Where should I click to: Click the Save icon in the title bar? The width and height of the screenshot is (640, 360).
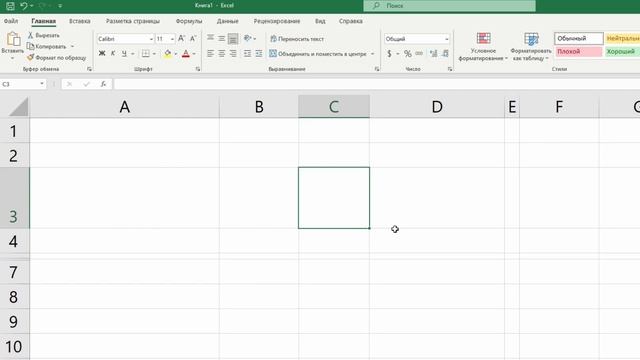pos(10,6)
